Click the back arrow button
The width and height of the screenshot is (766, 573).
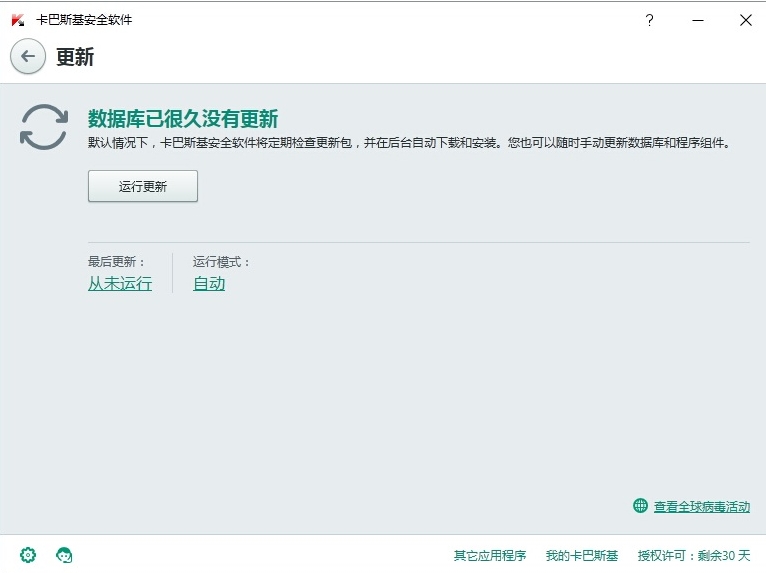28,57
